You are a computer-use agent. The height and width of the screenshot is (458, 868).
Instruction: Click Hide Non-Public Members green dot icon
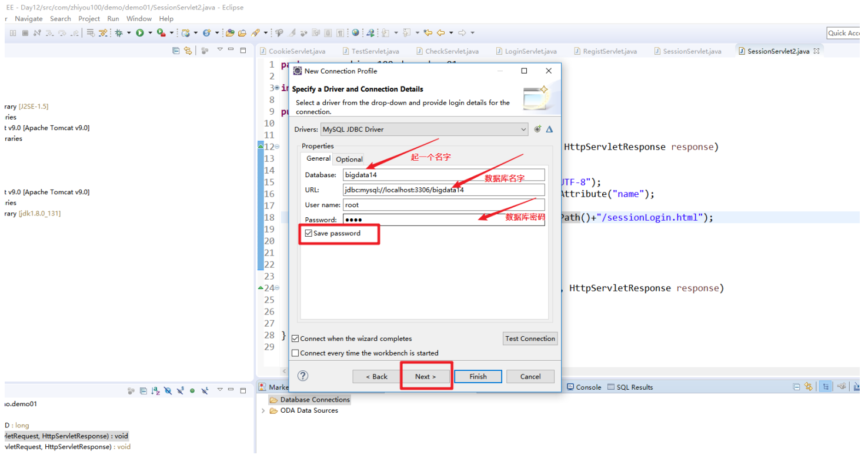192,390
